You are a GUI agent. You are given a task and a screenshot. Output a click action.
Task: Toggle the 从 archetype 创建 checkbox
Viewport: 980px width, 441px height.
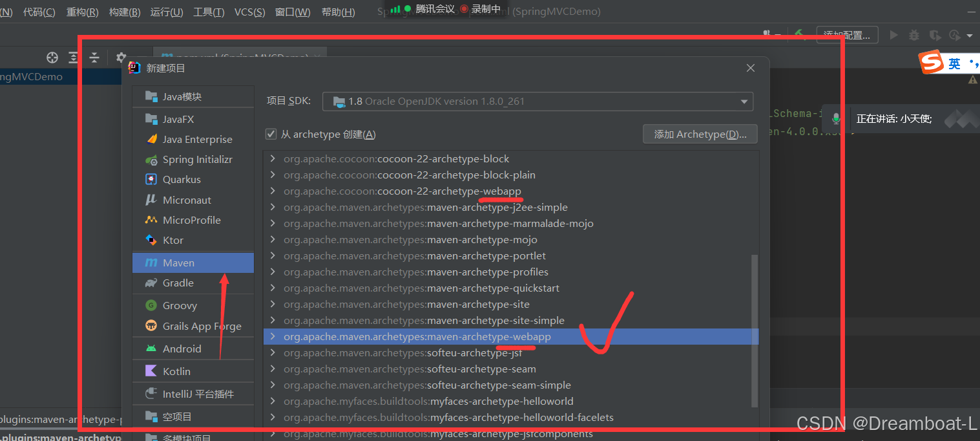271,134
